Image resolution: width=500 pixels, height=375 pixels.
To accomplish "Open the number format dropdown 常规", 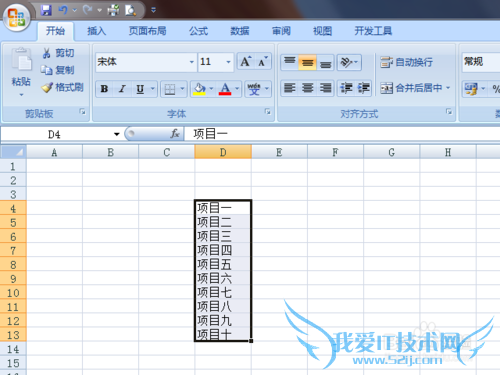I will coord(481,62).
